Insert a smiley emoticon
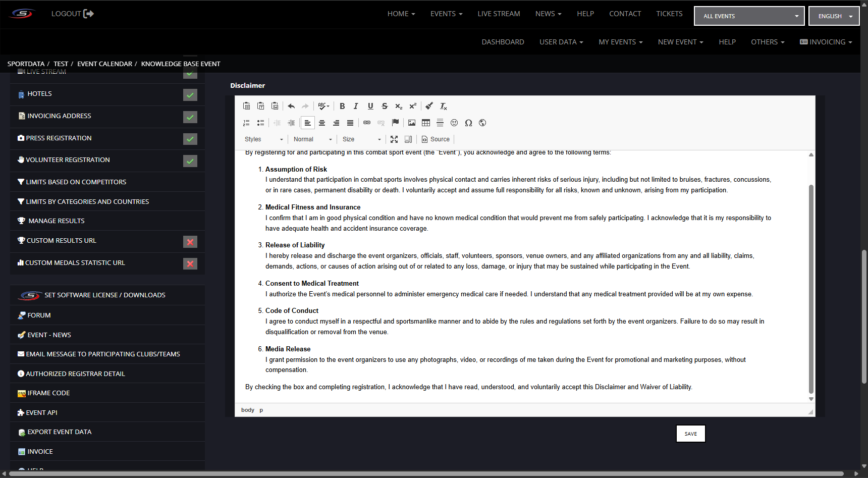868x478 pixels. [x=454, y=123]
